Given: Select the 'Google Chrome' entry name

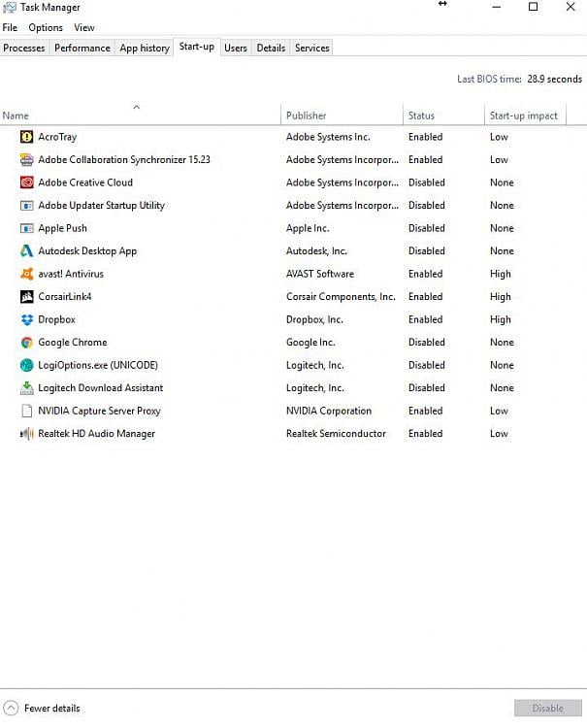Looking at the screenshot, I should (73, 343).
